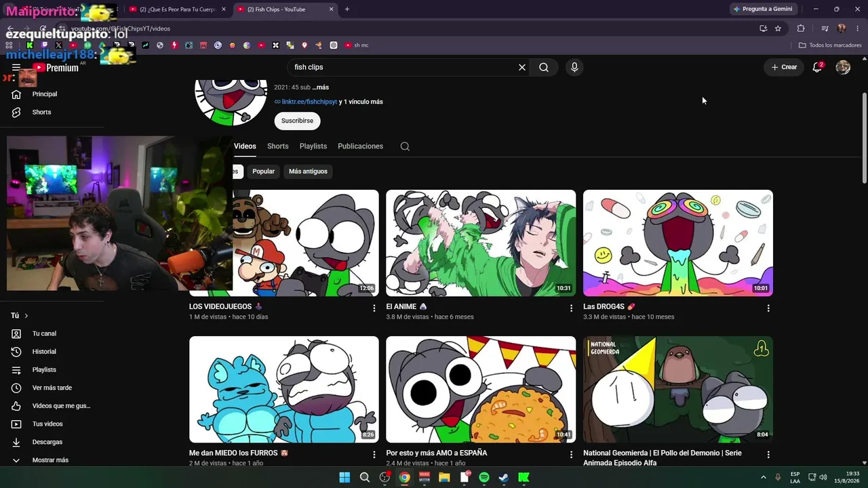Start voice search with the microphone icon

coord(574,67)
